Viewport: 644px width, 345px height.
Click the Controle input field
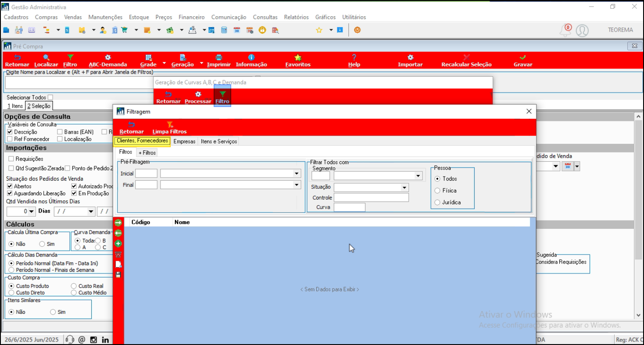click(371, 197)
